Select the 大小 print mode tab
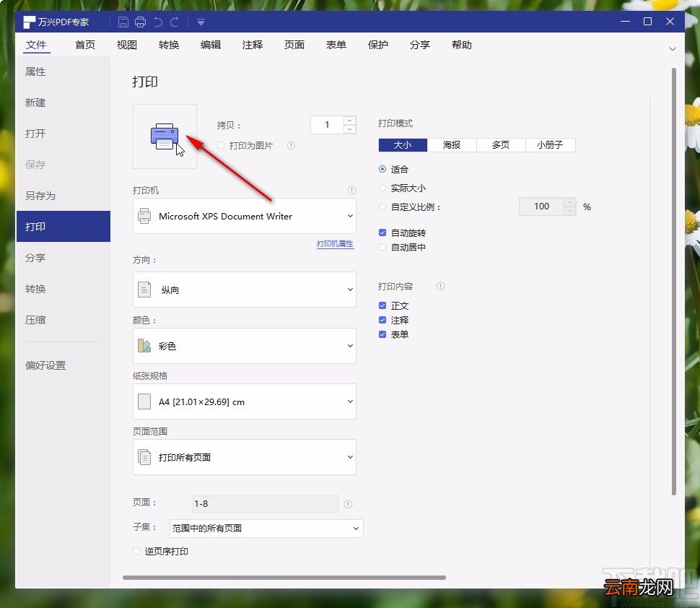The height and width of the screenshot is (608, 700). (403, 144)
